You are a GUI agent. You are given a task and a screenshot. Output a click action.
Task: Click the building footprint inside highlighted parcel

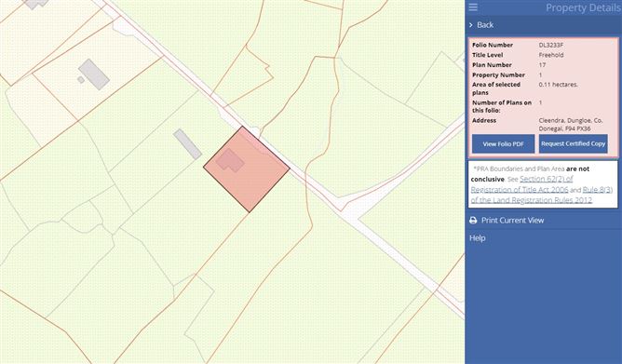tap(230, 160)
